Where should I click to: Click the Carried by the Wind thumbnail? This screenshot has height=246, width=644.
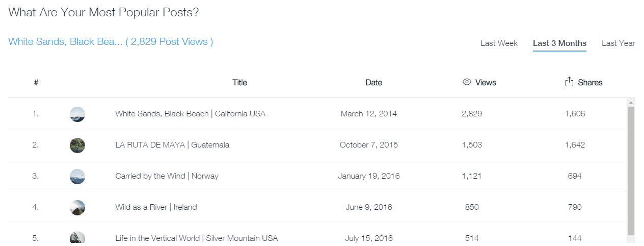[77, 176]
